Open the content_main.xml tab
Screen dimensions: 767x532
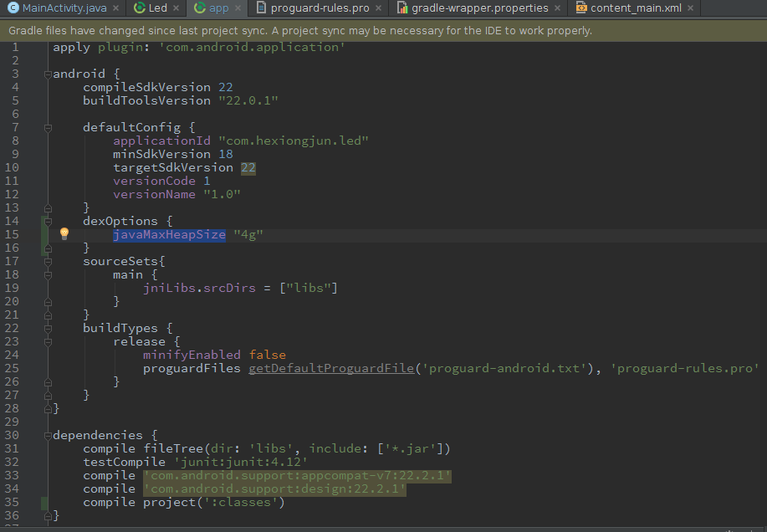[x=635, y=8]
